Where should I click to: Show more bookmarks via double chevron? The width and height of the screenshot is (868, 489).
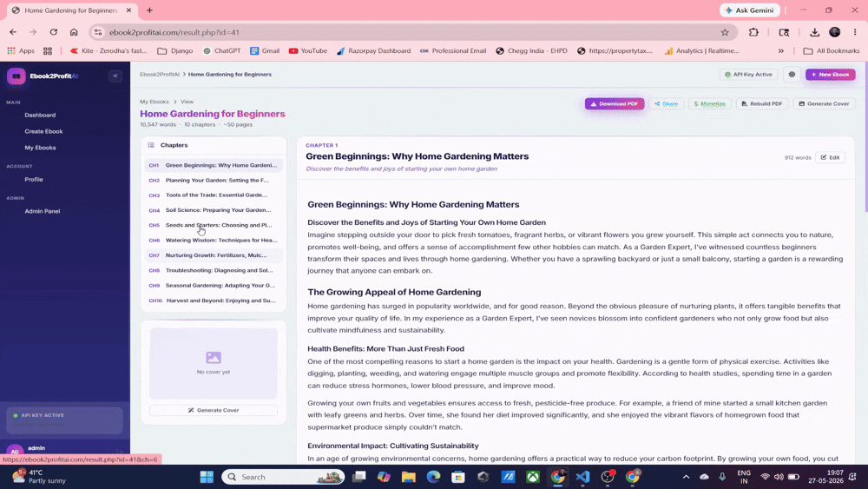(780, 50)
